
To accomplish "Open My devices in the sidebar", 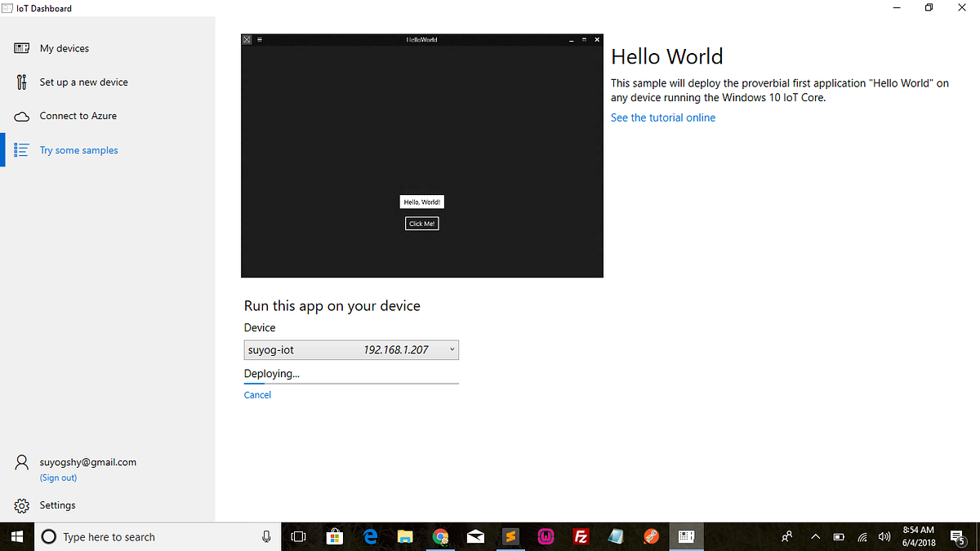I will 107,48.
